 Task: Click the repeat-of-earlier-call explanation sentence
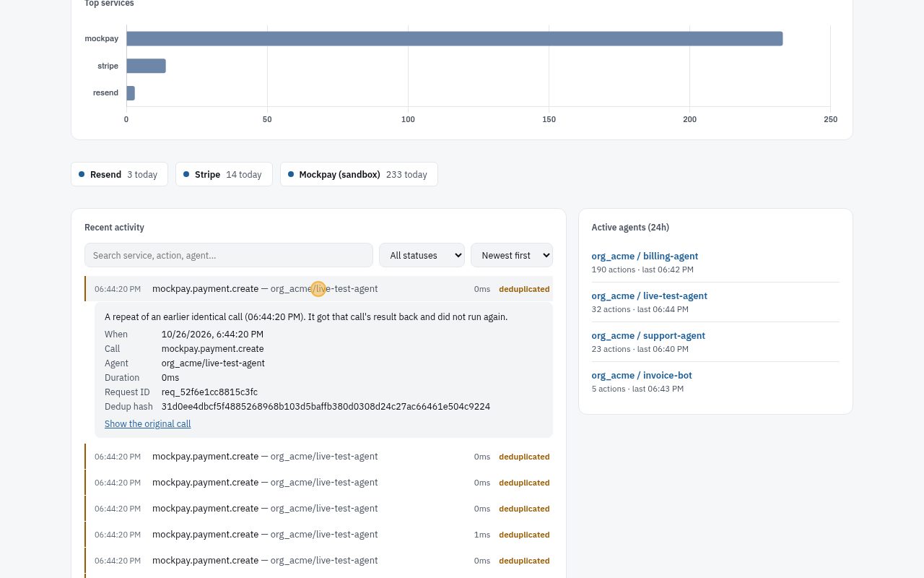coord(306,317)
